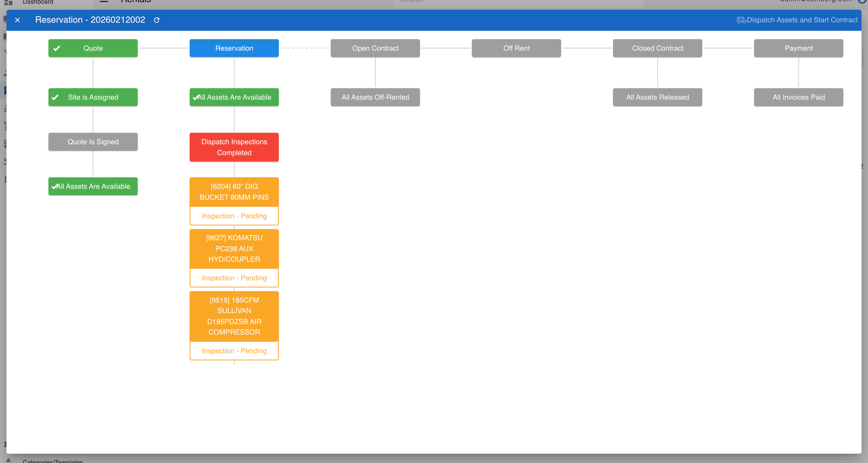Open the 60" DIG BUCKET asset card
The height and width of the screenshot is (463, 868).
point(234,192)
